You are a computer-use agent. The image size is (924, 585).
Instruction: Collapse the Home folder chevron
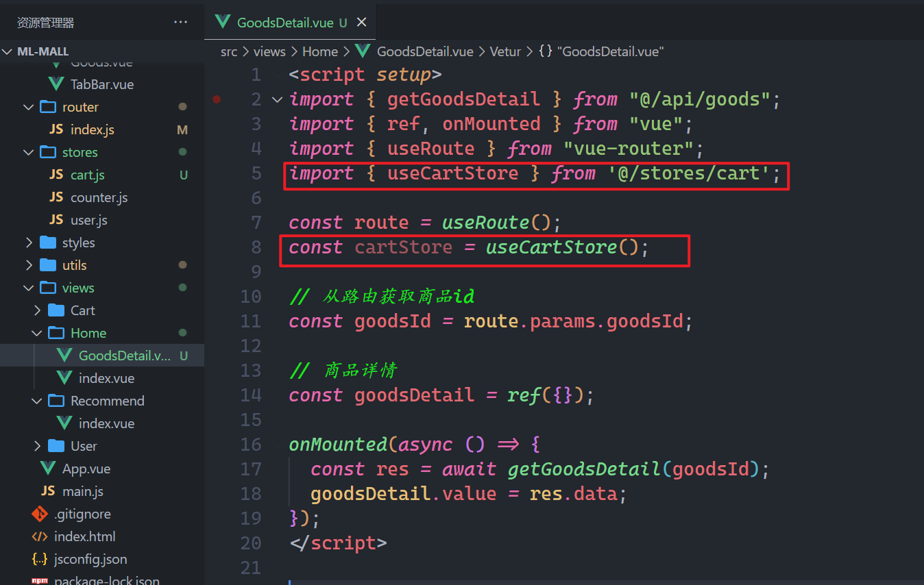pyautogui.click(x=37, y=333)
